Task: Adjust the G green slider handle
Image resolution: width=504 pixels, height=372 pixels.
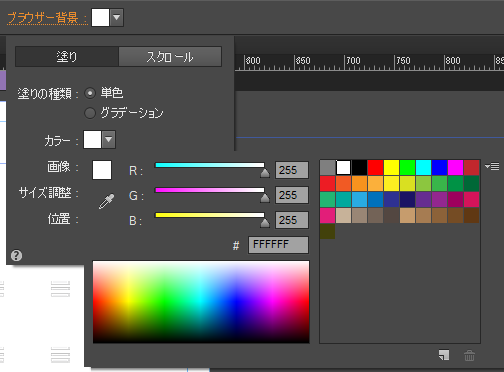Action: point(265,198)
